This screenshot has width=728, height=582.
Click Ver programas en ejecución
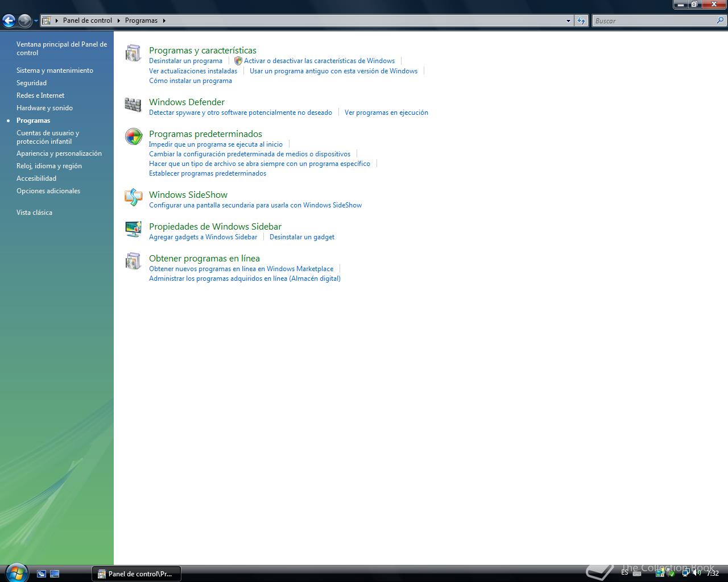pyautogui.click(x=386, y=113)
